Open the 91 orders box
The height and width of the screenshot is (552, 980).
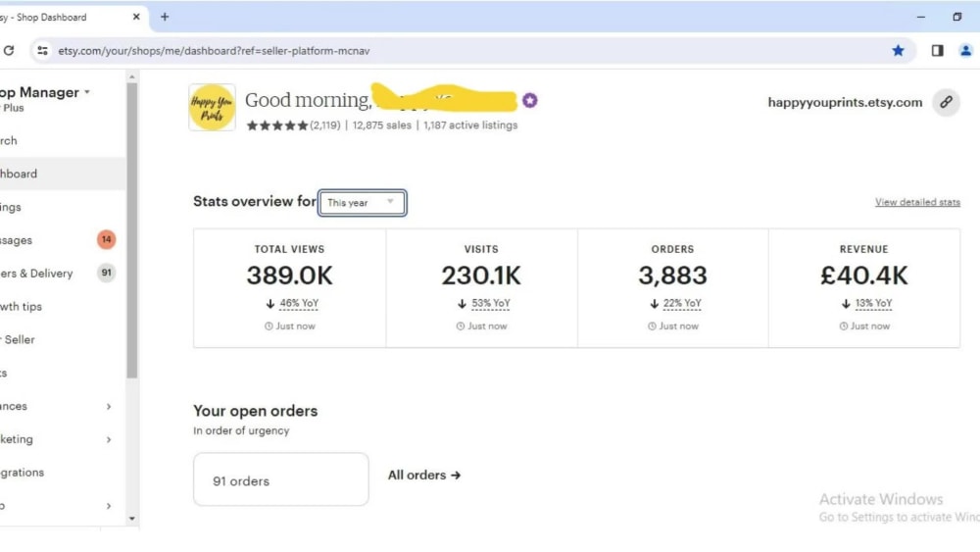[x=281, y=479]
